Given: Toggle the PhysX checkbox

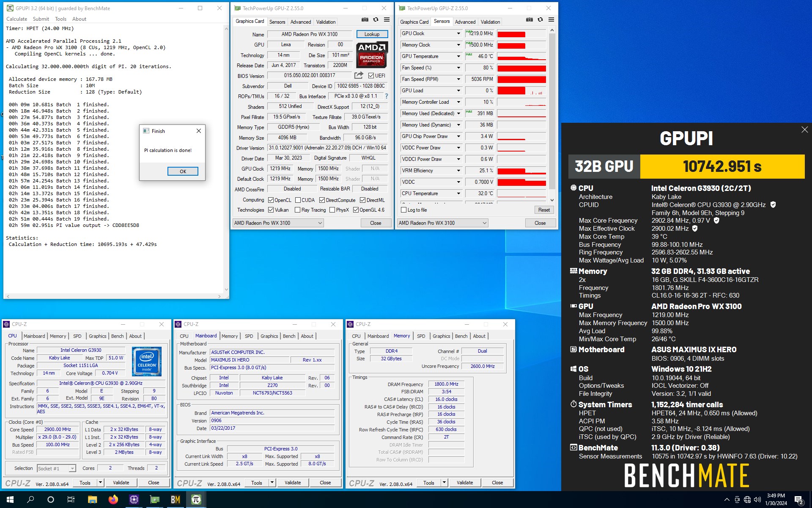Looking at the screenshot, I should (332, 210).
